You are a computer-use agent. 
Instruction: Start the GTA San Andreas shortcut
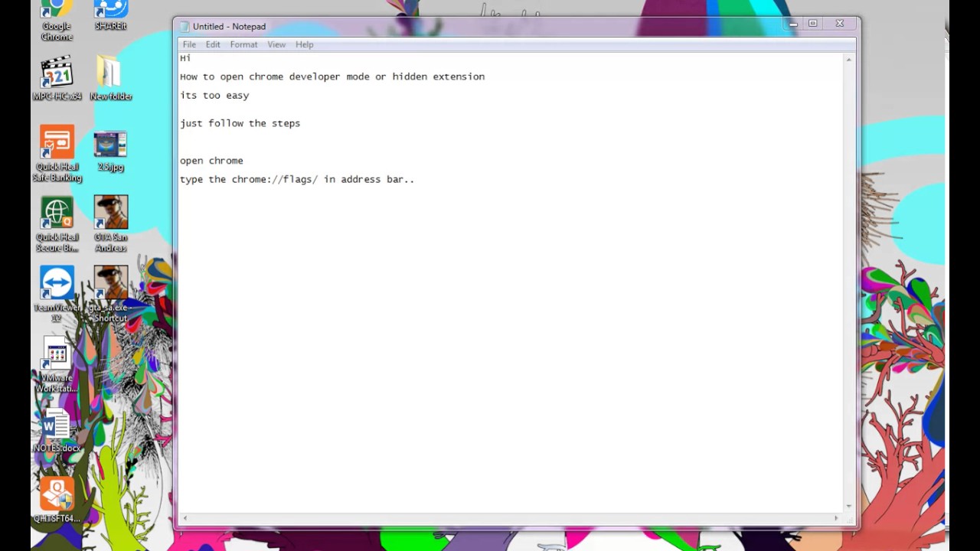point(111,223)
